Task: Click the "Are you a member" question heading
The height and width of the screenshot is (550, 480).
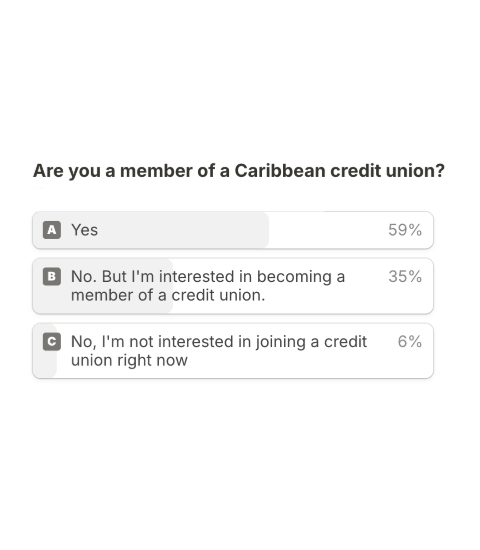Action: [239, 171]
